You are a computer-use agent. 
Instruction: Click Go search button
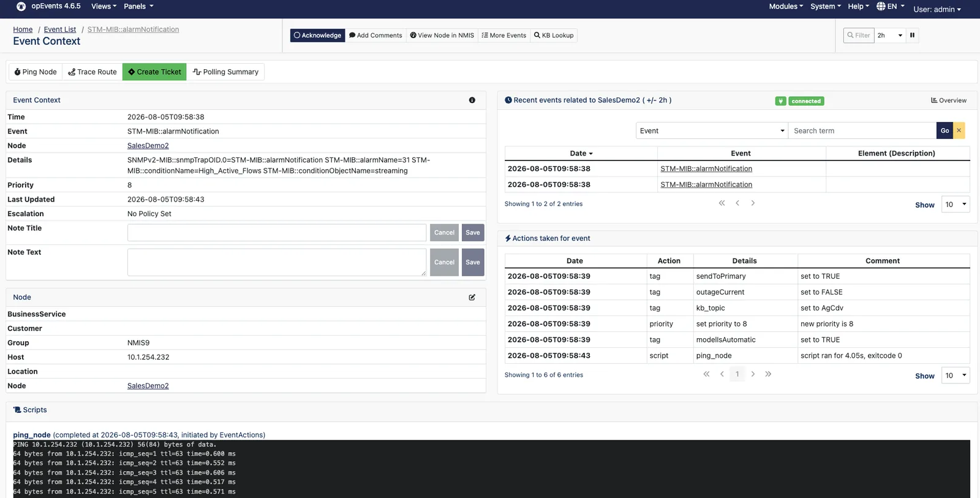[944, 130]
